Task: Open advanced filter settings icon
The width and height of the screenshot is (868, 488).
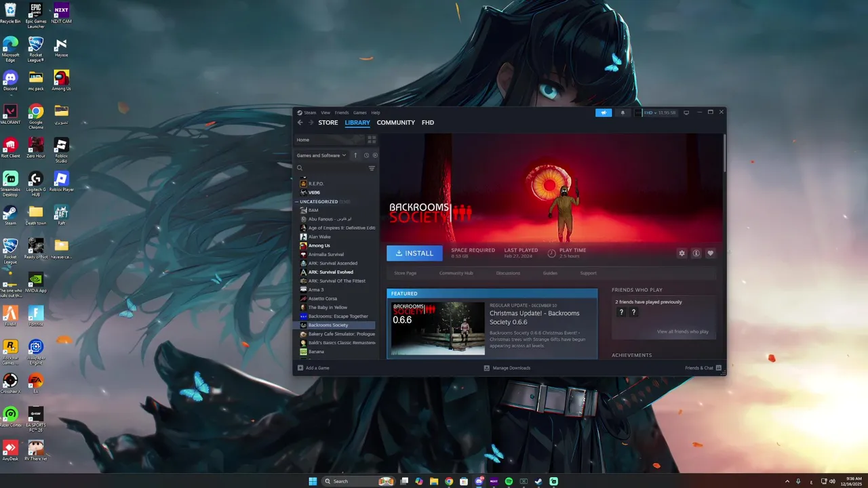Action: (372, 168)
